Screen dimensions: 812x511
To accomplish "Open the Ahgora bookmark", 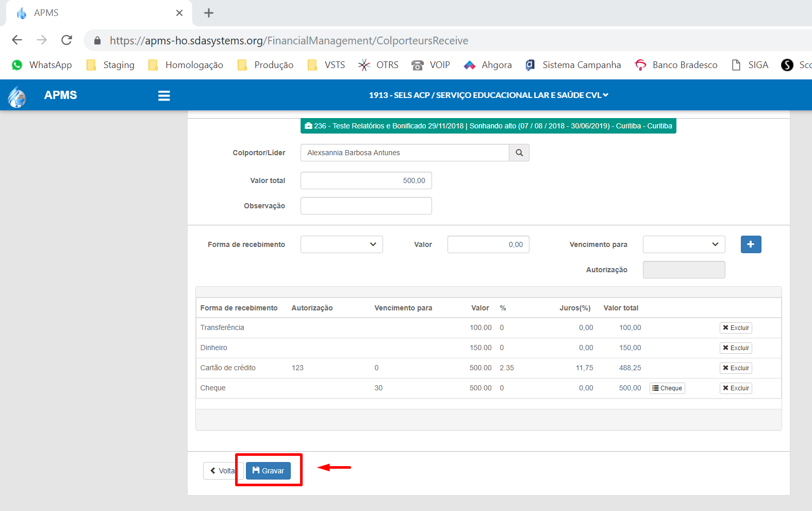I will pos(488,65).
